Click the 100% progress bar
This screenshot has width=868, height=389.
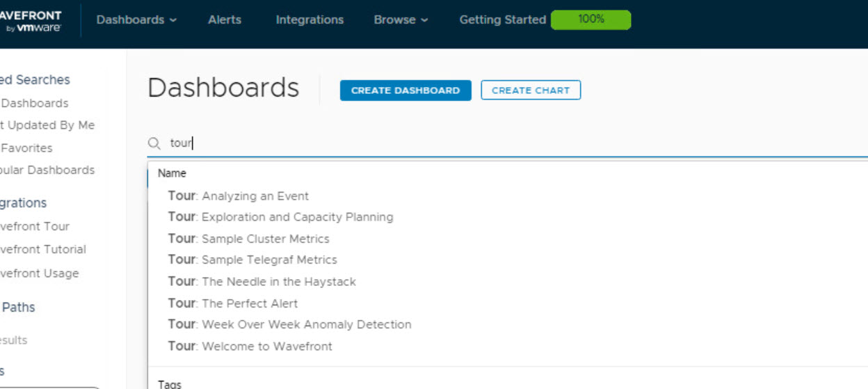pyautogui.click(x=590, y=19)
